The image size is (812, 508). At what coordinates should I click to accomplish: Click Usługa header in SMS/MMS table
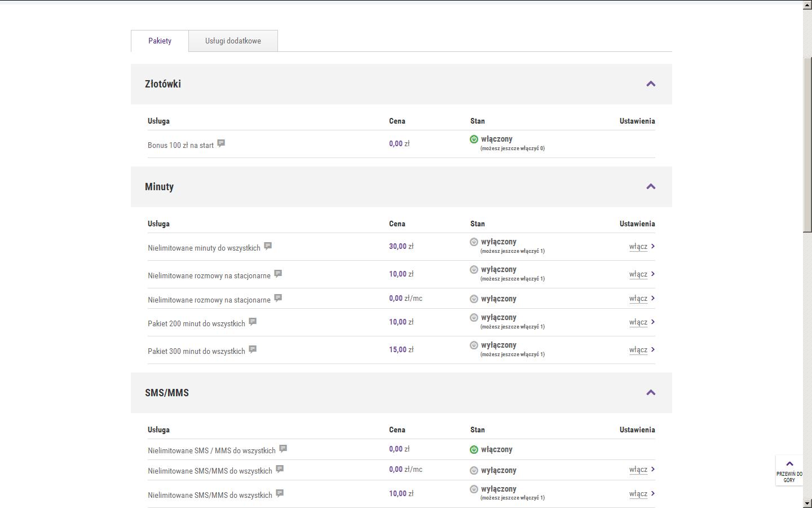[158, 430]
